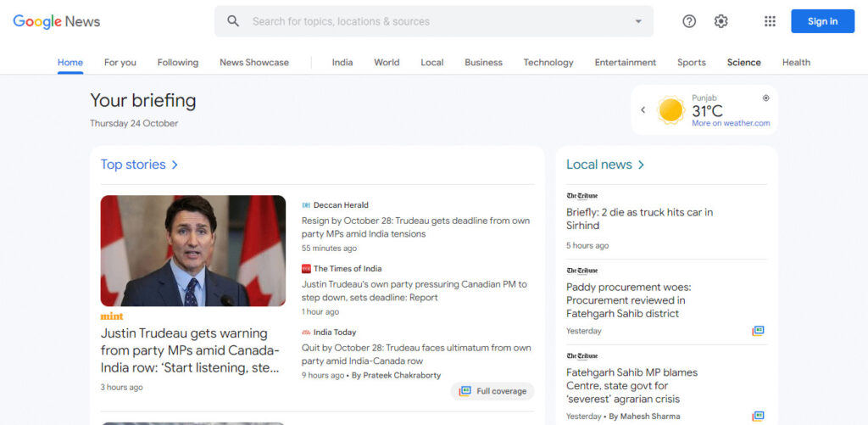Screen dimensions: 868x425
Task: Open the Science section
Action: point(744,63)
